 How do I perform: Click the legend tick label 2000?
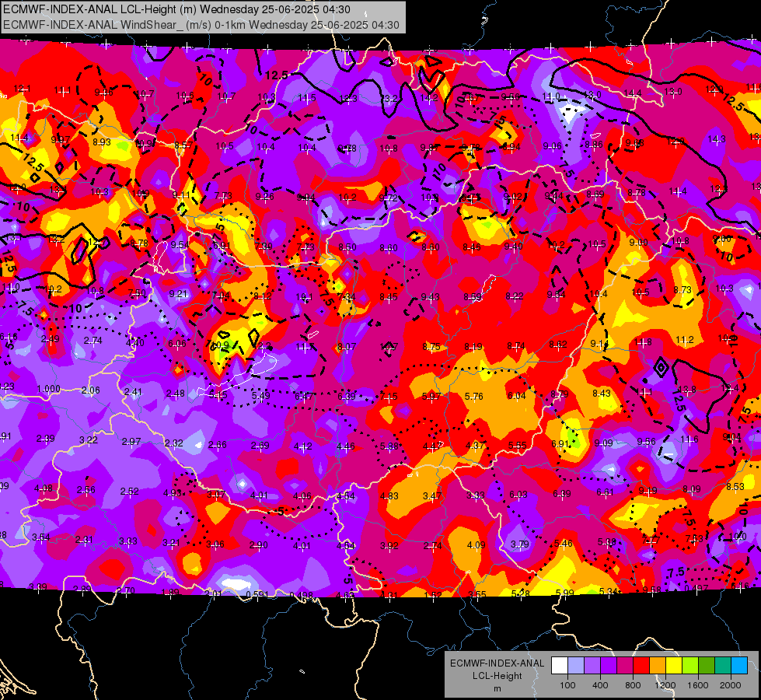[731, 685]
